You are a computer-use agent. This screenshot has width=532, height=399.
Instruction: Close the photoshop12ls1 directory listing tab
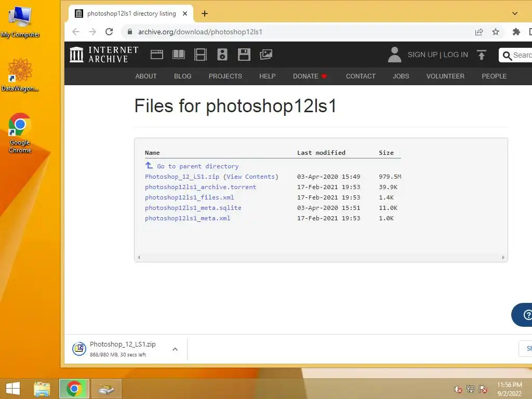(185, 14)
